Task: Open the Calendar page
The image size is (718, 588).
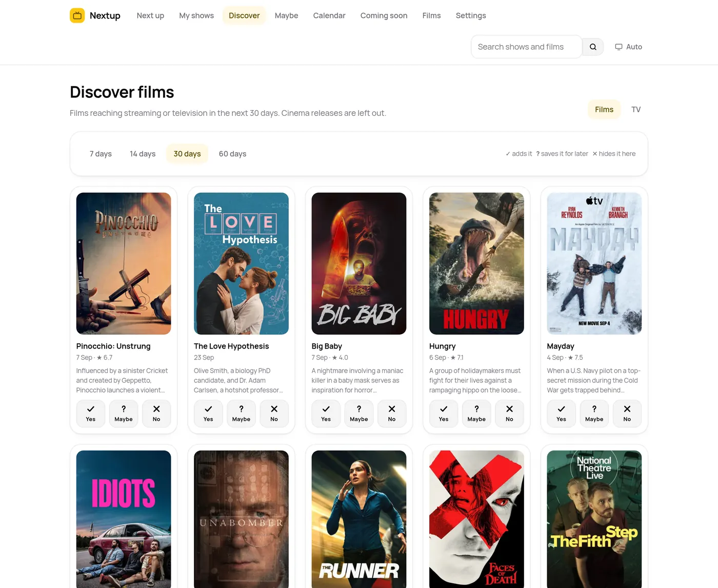Action: tap(329, 15)
